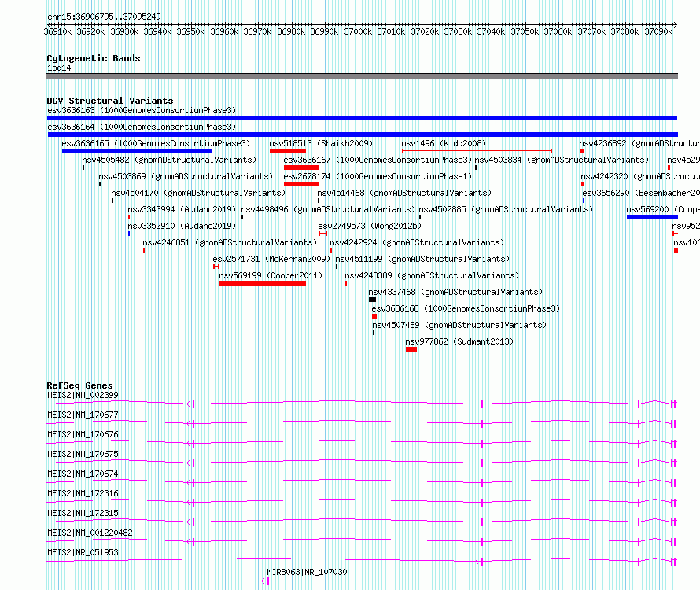Open esv2571731 (McKernan2009) variant label
The width and height of the screenshot is (700, 590).
(271, 259)
